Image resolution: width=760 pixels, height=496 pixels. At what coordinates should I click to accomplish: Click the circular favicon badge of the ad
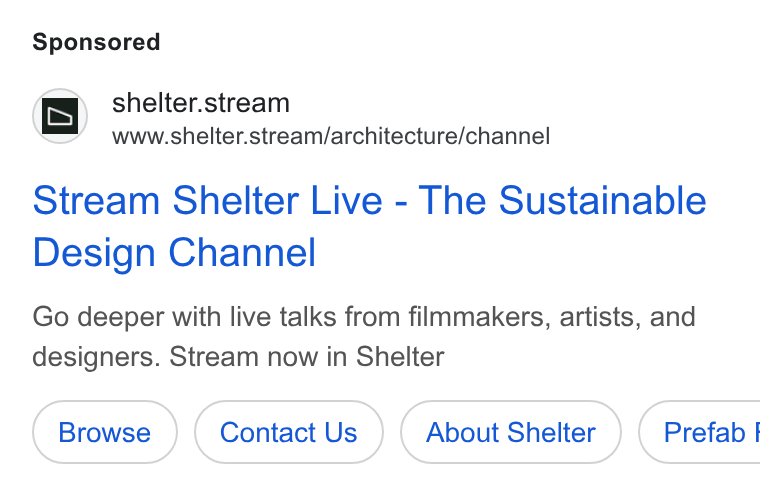pyautogui.click(x=60, y=116)
